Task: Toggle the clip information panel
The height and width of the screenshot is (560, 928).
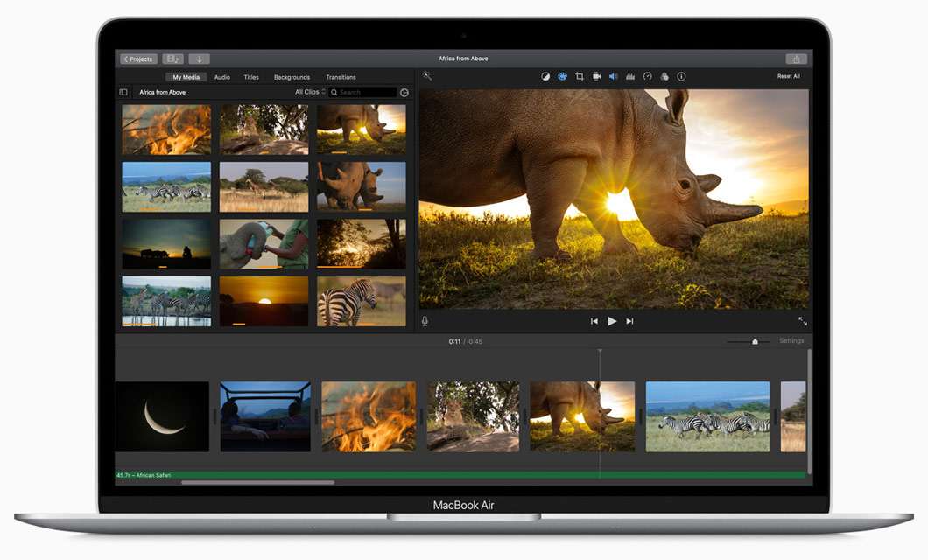Action: 681,76
